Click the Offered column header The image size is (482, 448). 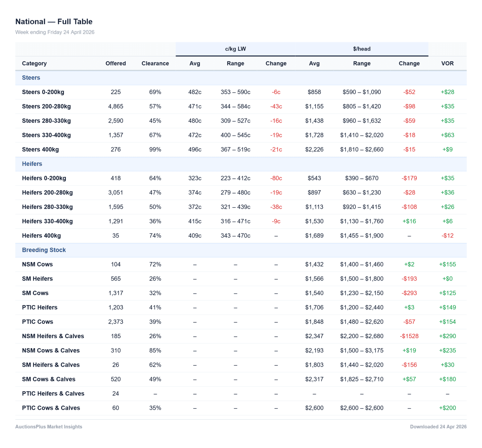(116, 63)
